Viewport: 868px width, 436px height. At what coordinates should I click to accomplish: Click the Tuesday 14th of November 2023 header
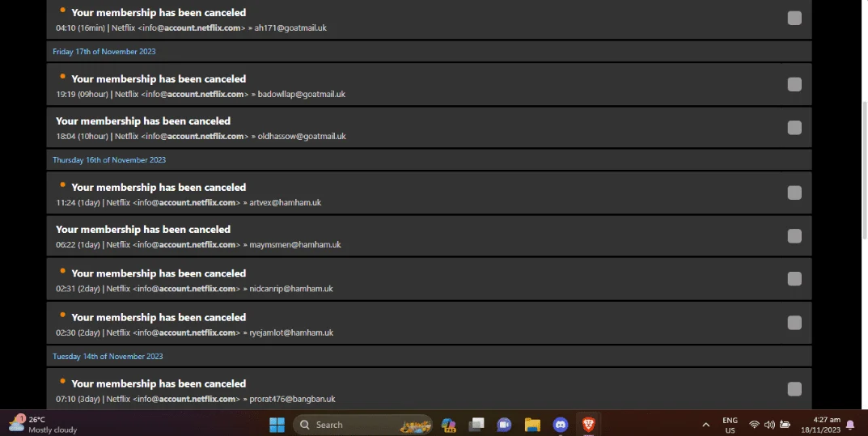click(108, 357)
